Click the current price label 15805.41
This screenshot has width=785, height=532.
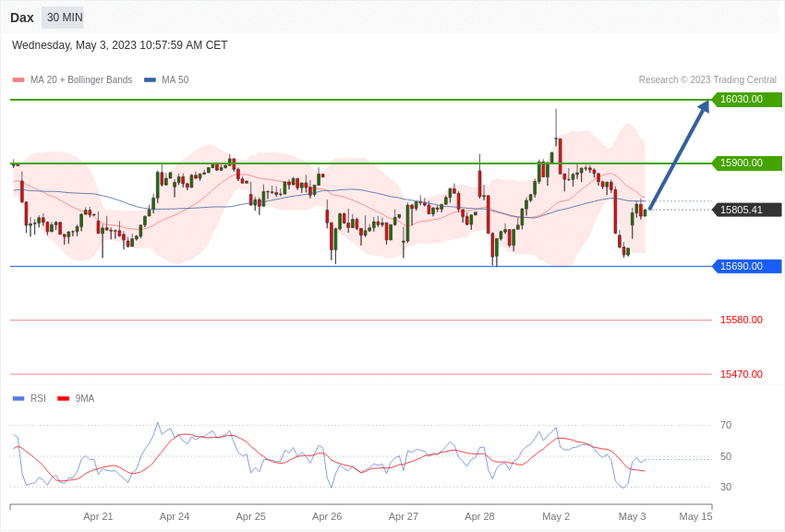pos(746,210)
